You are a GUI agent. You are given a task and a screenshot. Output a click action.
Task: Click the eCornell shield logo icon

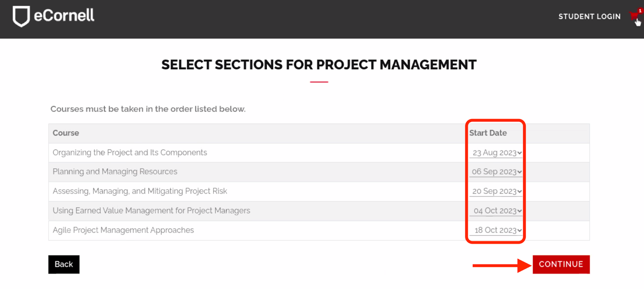pos(21,16)
